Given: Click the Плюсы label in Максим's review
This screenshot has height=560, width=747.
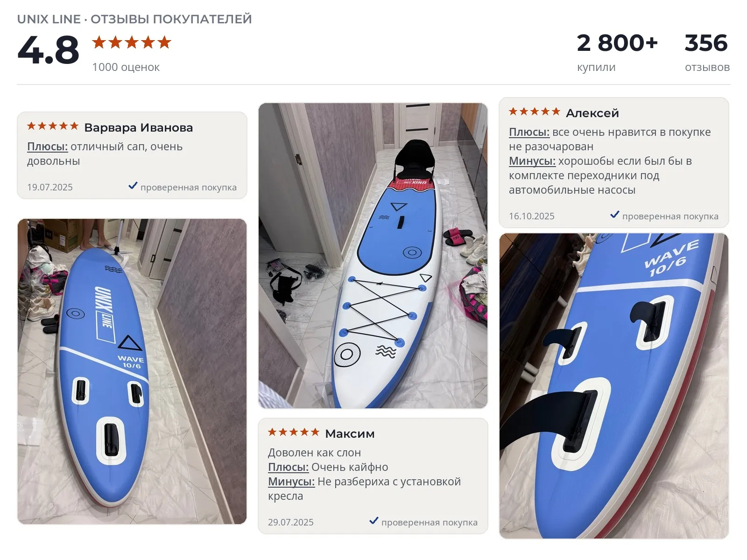Looking at the screenshot, I should pos(289,467).
